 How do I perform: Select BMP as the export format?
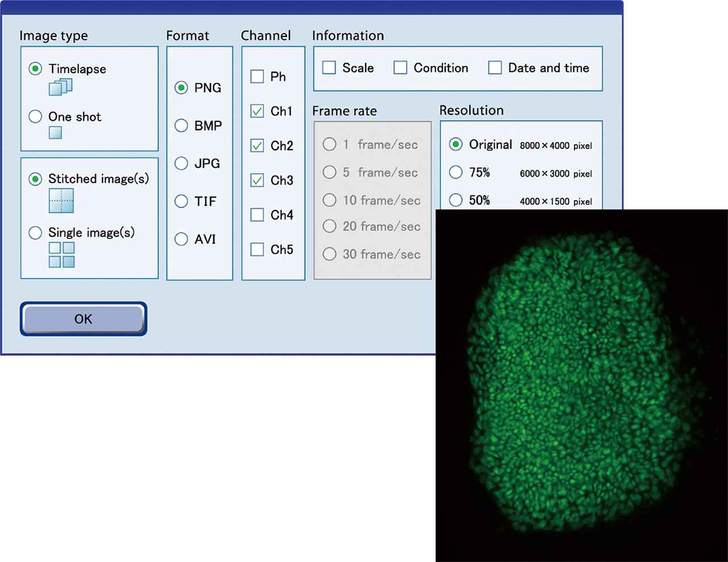pos(181,126)
